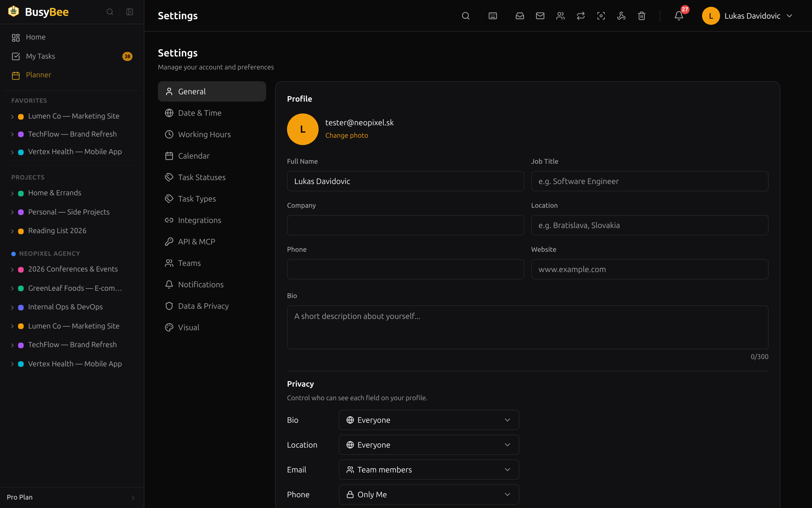Click the Phone text input field
This screenshot has width=812, height=508.
(x=405, y=269)
